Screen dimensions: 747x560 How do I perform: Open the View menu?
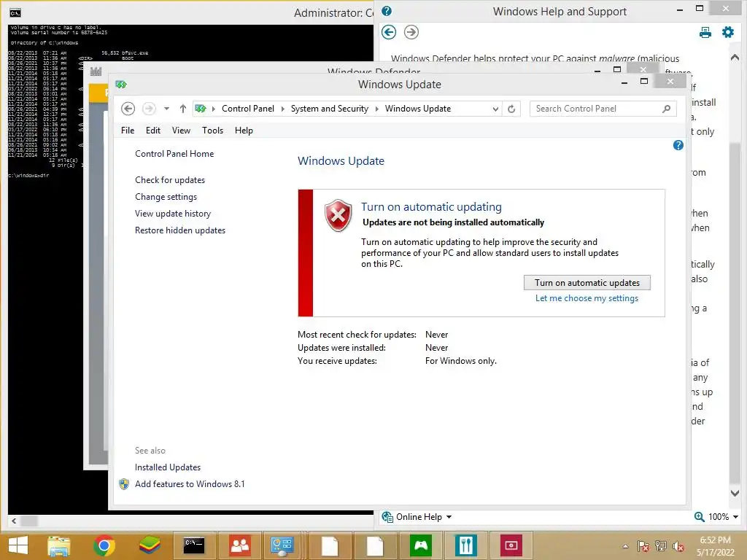pyautogui.click(x=181, y=131)
